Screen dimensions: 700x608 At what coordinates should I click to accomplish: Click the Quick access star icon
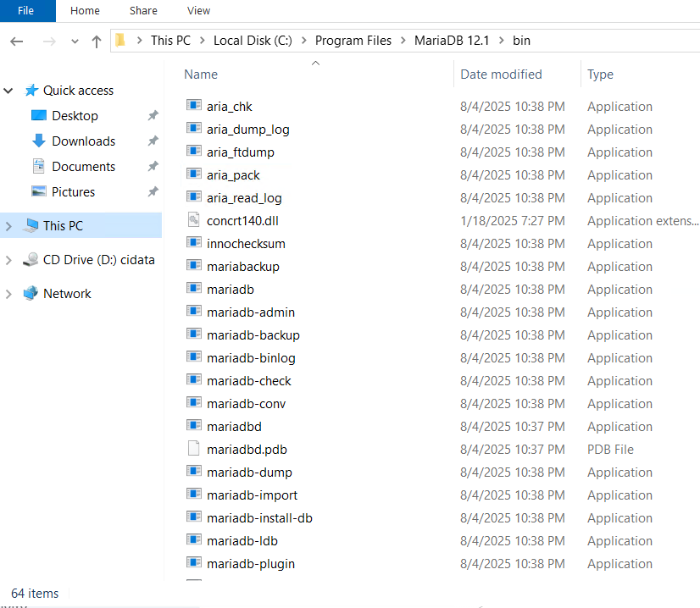coord(31,90)
